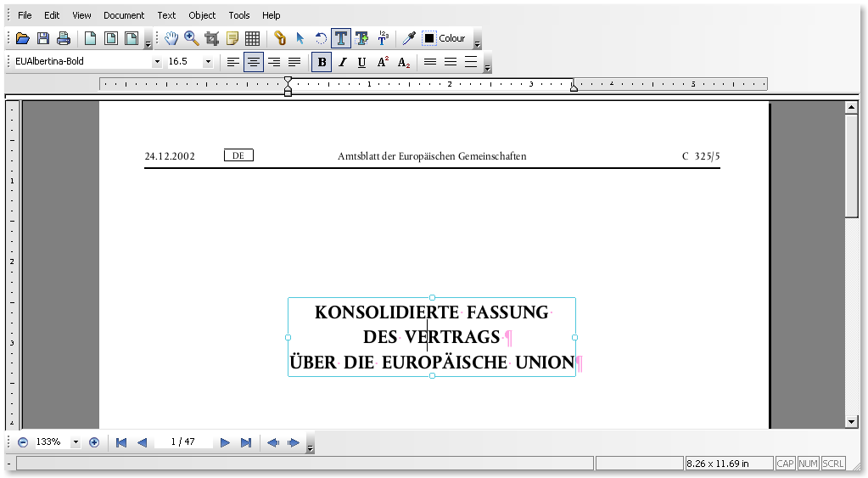Open the Edit menu

coord(52,15)
